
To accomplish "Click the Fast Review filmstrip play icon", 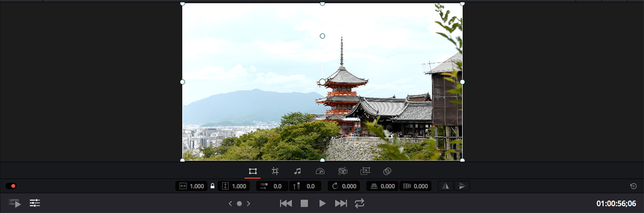I will coord(15,203).
